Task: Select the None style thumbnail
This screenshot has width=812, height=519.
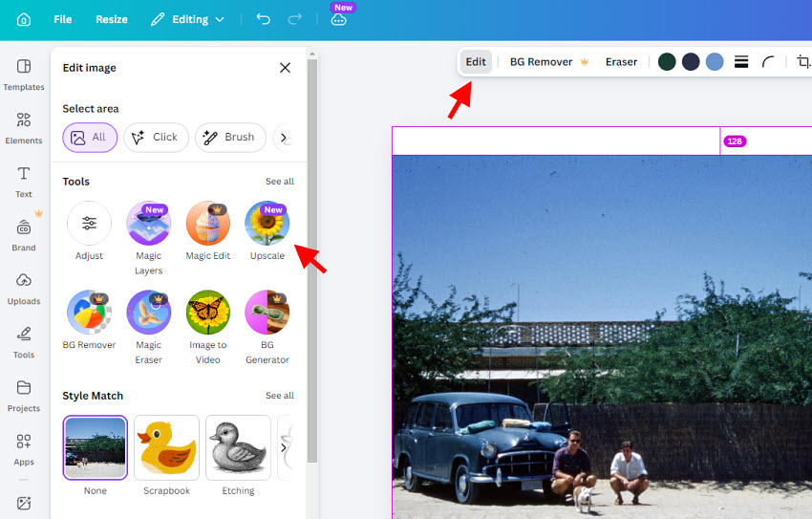Action: click(x=96, y=447)
